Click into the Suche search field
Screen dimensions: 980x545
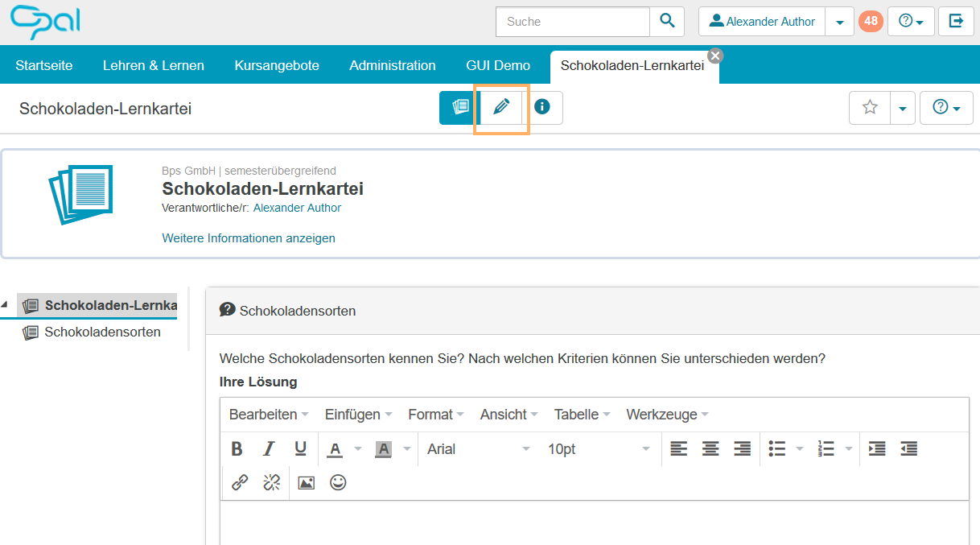[x=572, y=21]
